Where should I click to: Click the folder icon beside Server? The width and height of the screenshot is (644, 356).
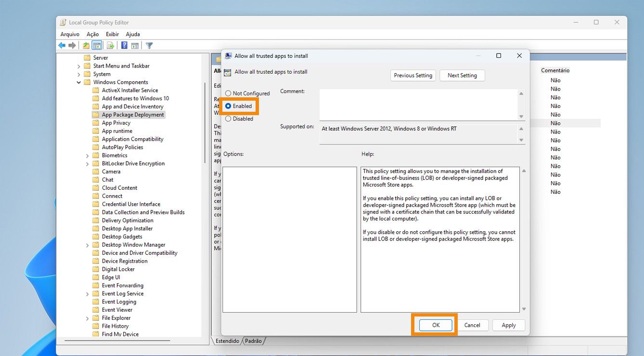coord(87,58)
